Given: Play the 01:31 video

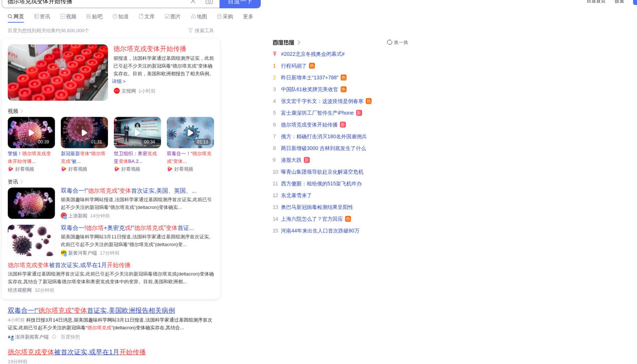Looking at the screenshot, I should [84, 132].
